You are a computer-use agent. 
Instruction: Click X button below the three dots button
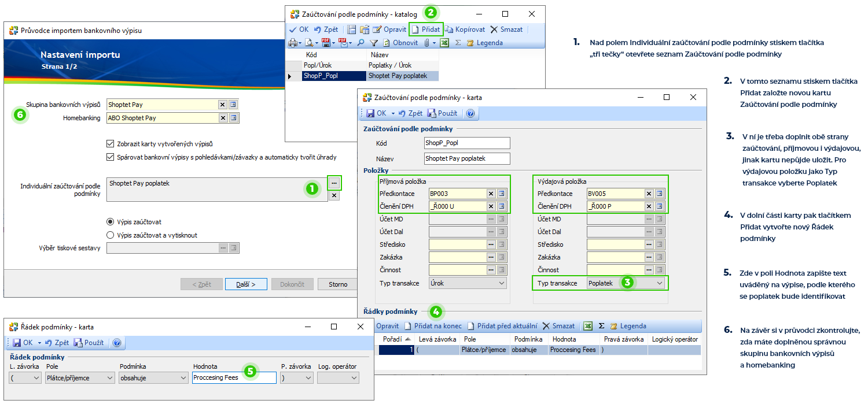tap(334, 196)
